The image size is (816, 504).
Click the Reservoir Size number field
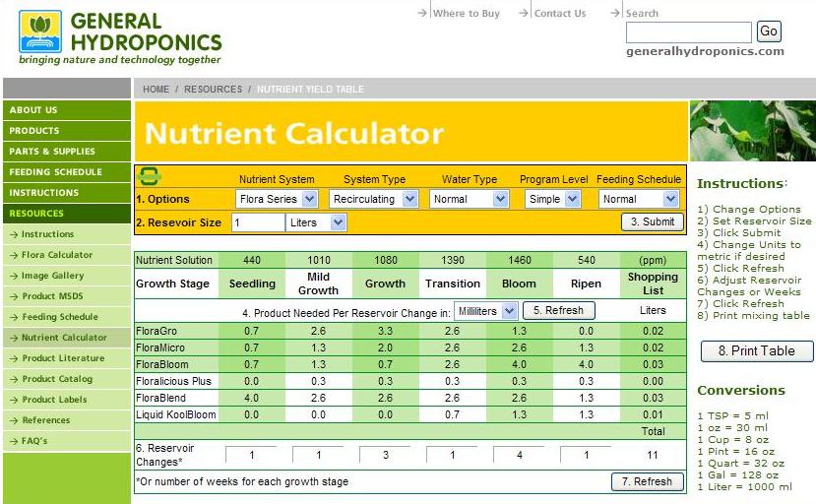point(258,222)
